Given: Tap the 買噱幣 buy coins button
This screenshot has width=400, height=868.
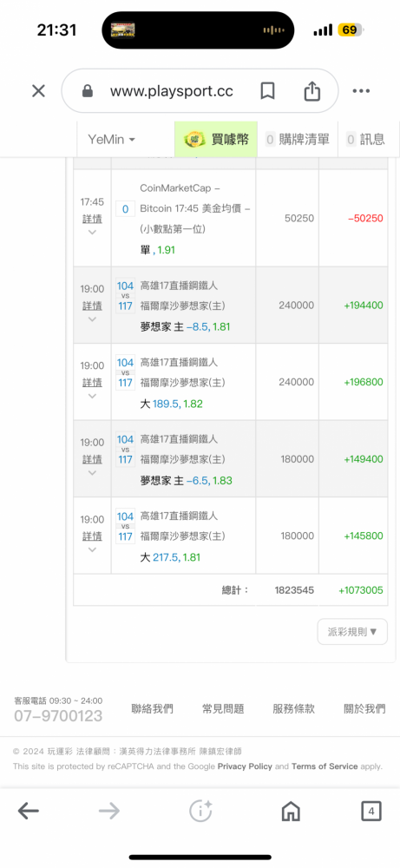Looking at the screenshot, I should point(216,140).
